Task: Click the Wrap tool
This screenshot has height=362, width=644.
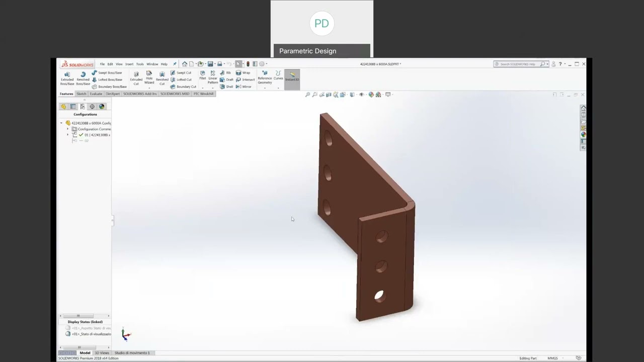Action: (243, 73)
